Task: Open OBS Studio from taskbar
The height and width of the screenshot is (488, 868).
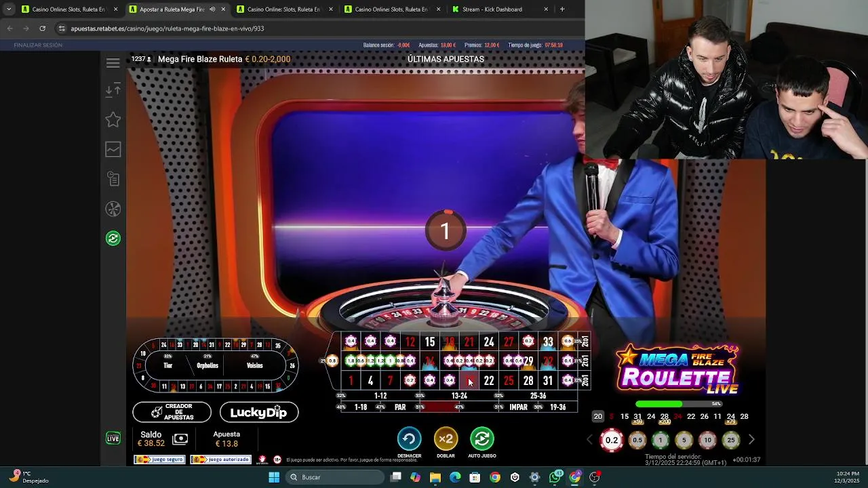Action: 595,477
